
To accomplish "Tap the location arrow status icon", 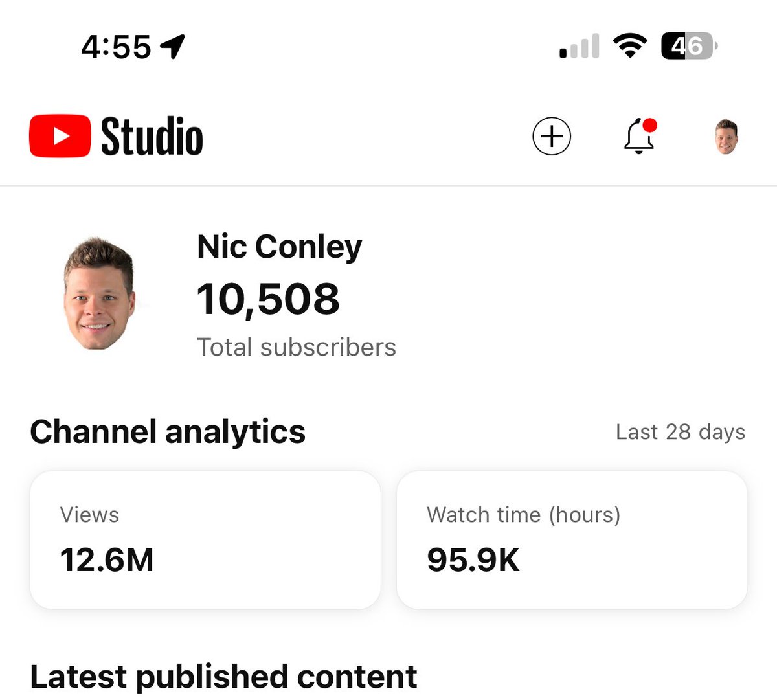I will point(172,47).
